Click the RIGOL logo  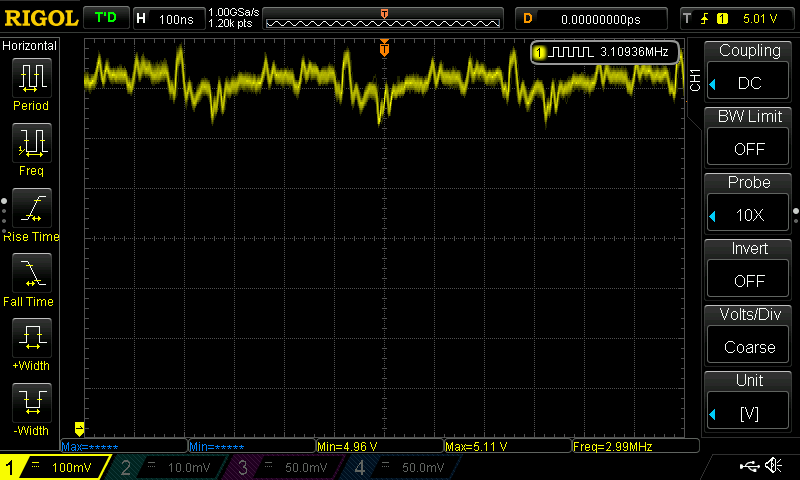(x=39, y=18)
